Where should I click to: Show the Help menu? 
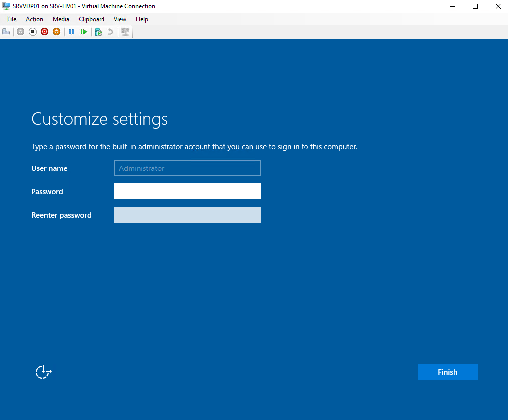(142, 19)
